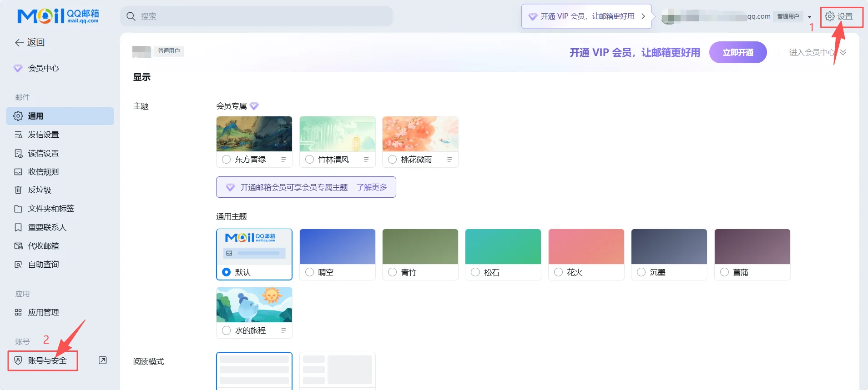Click chevron on top VIP promo banner
Viewport: 868px width, 390px height.
pos(643,16)
